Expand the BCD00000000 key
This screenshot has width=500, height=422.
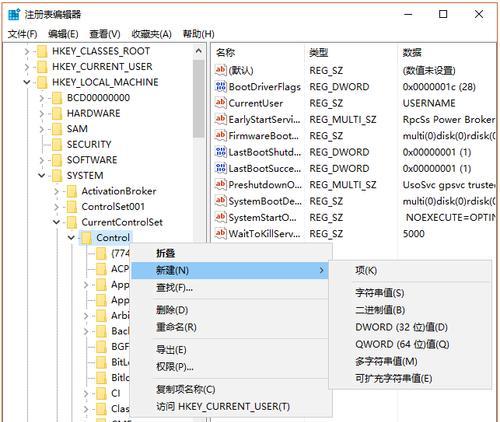(42, 98)
